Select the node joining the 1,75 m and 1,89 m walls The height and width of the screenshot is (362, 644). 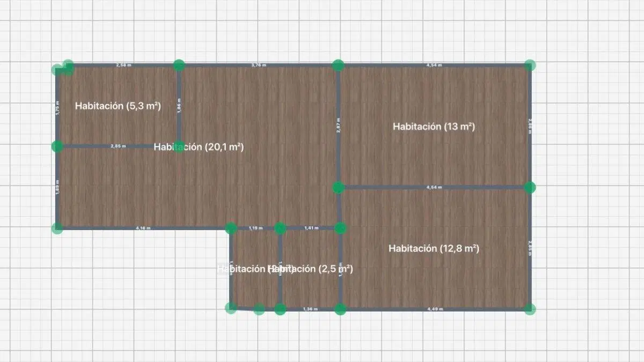tap(57, 146)
